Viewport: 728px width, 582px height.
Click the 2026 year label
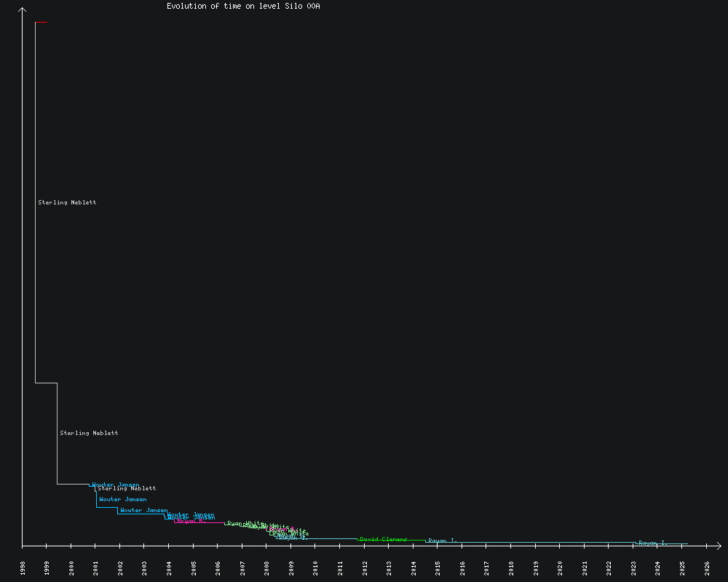pyautogui.click(x=707, y=568)
